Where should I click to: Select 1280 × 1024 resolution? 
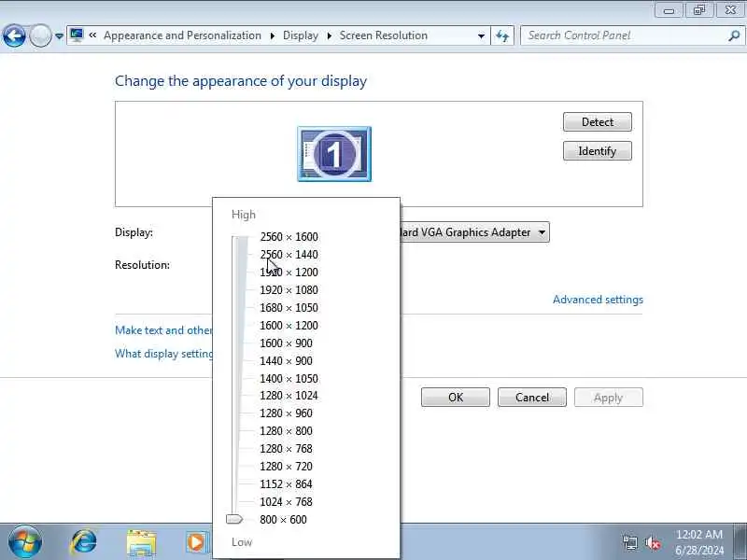click(289, 395)
